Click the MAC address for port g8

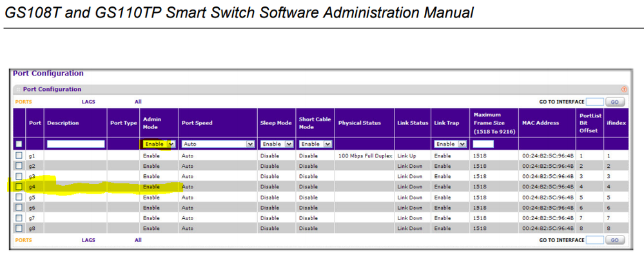[548, 228]
